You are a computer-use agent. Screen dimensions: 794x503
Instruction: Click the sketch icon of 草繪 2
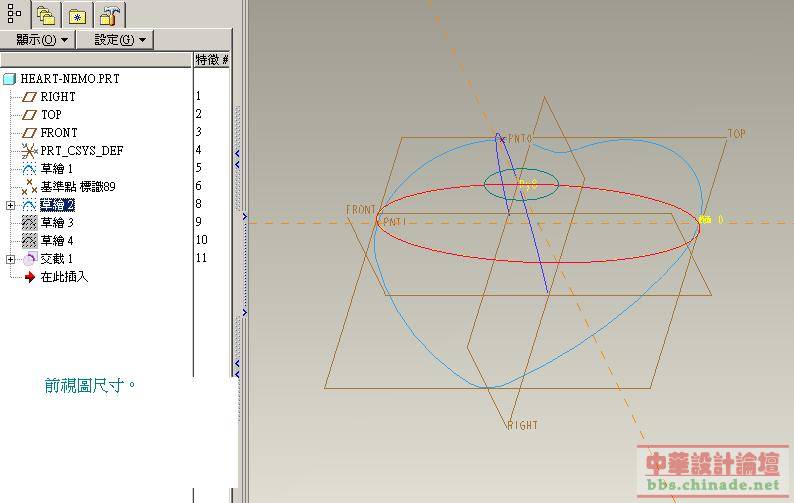pyautogui.click(x=29, y=205)
